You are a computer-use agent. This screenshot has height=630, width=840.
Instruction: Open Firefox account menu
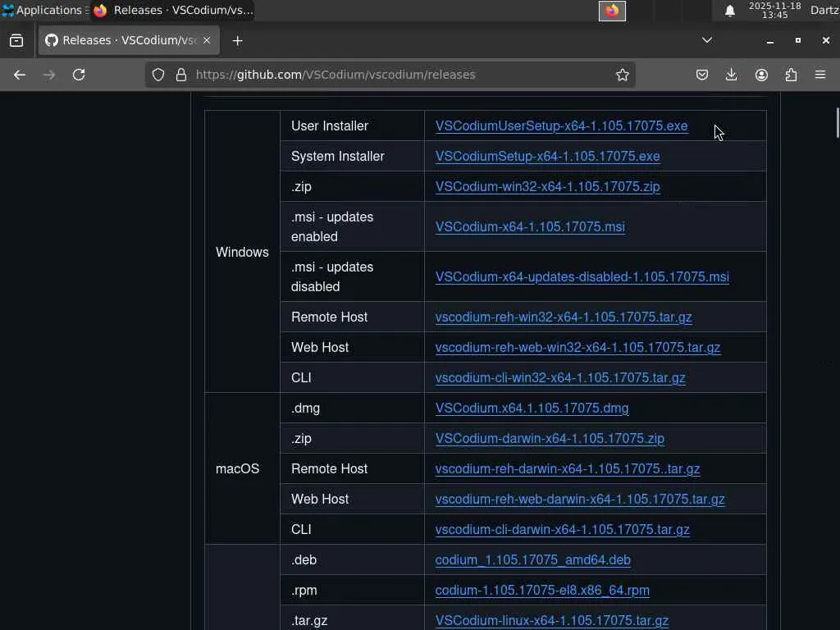tap(761, 75)
